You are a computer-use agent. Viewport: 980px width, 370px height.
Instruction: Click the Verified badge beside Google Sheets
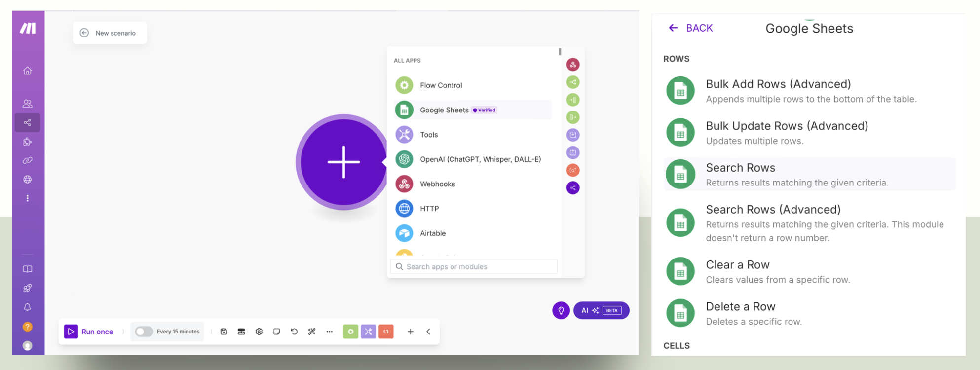(x=484, y=110)
